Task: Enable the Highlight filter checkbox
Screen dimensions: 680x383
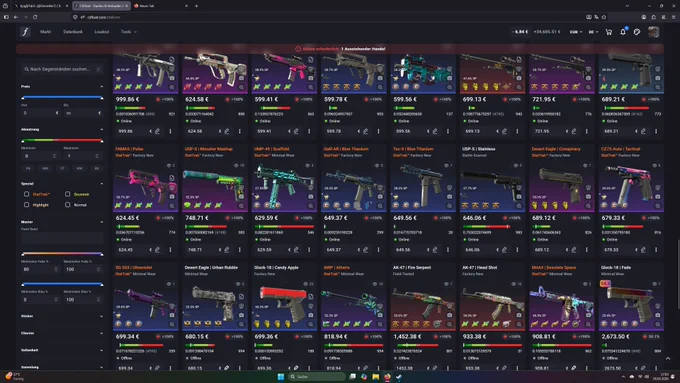Action: [x=26, y=204]
